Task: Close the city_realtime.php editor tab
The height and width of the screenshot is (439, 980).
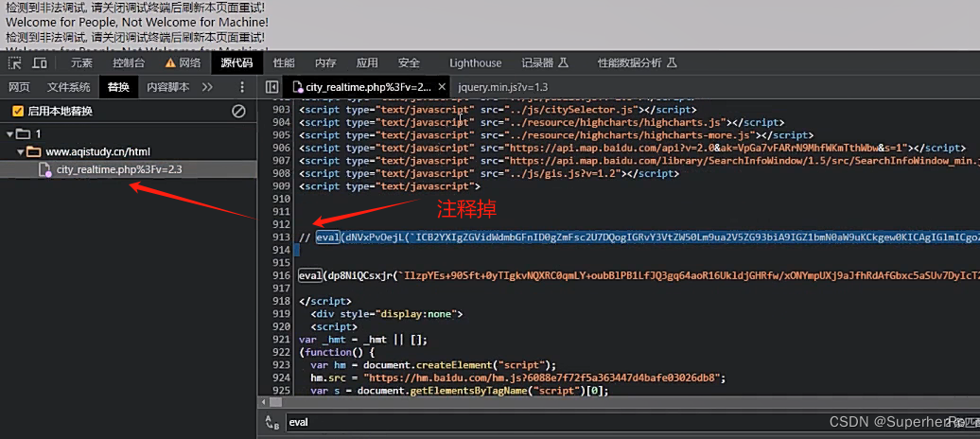Action: click(x=442, y=87)
